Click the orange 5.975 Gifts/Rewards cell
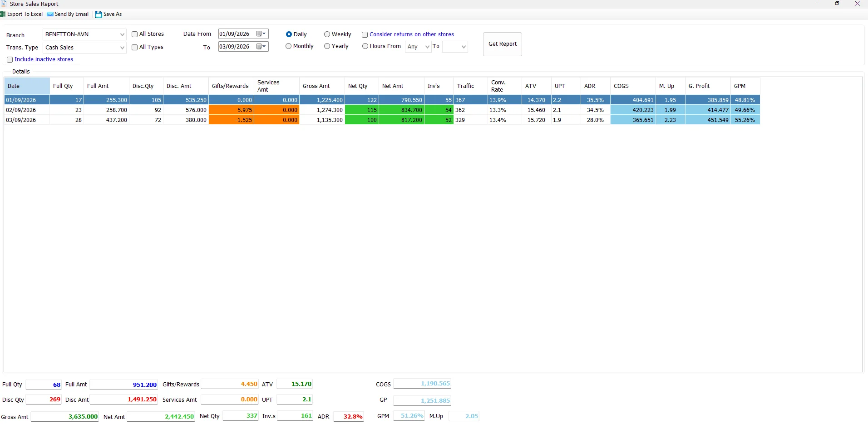This screenshot has width=868, height=424. pos(231,110)
